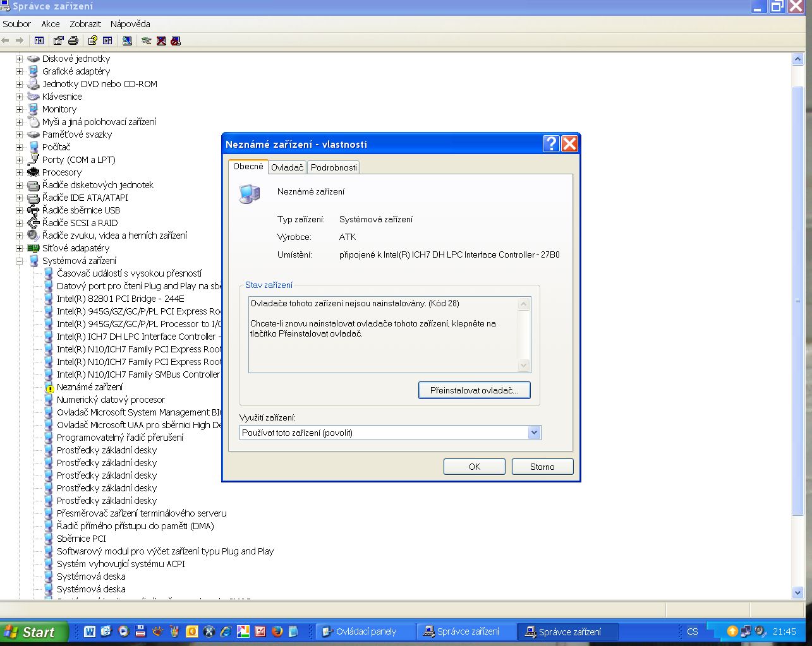Click the icon beside Řadiče SCSI a RAID
Image resolution: width=812 pixels, height=646 pixels.
click(x=33, y=223)
